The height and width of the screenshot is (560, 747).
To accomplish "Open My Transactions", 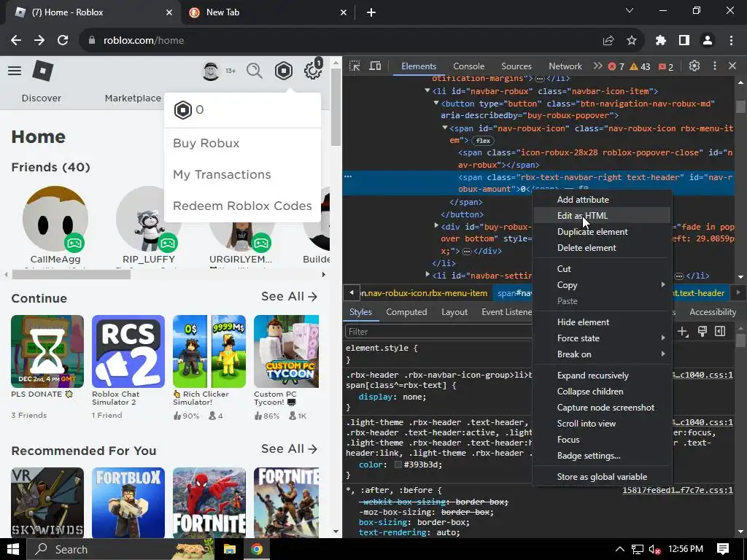I will pyautogui.click(x=222, y=175).
